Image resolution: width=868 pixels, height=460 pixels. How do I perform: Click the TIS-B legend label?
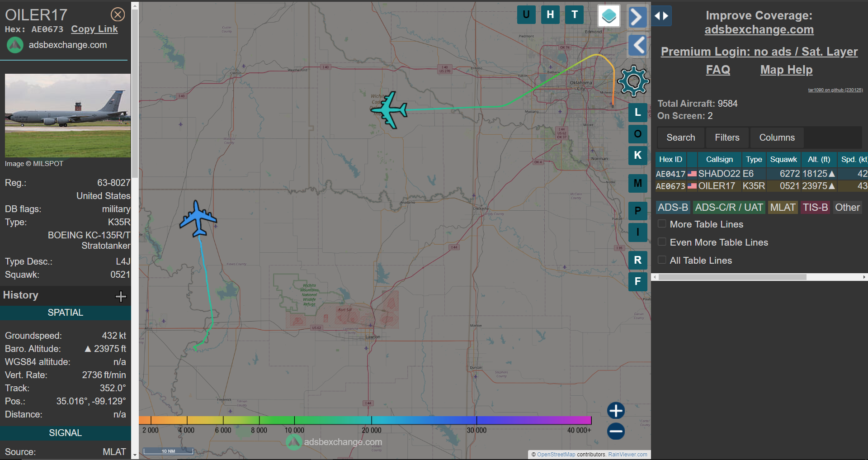pyautogui.click(x=815, y=207)
